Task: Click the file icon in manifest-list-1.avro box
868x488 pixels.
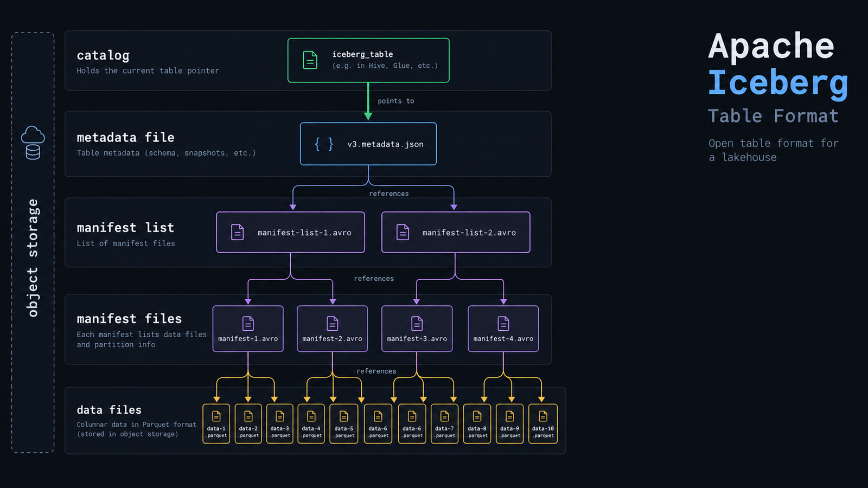Action: click(238, 232)
